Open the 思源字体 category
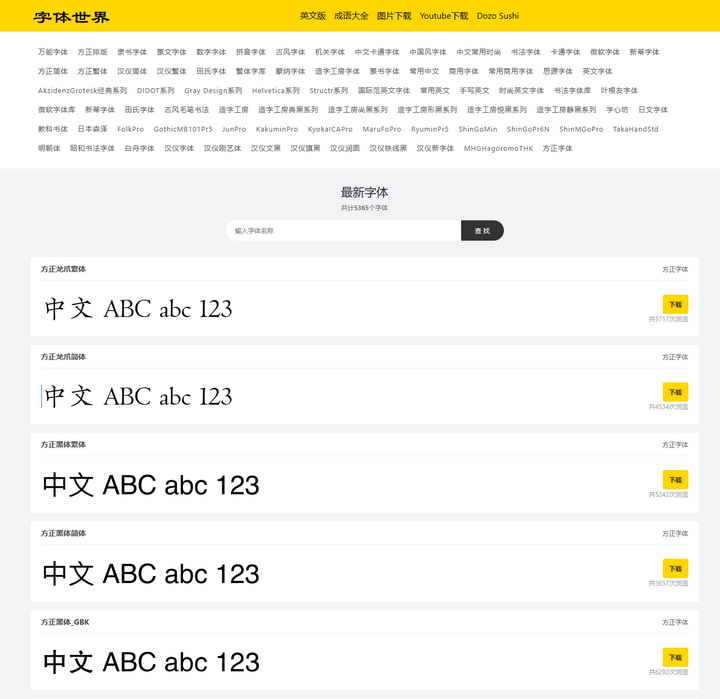 (x=557, y=71)
